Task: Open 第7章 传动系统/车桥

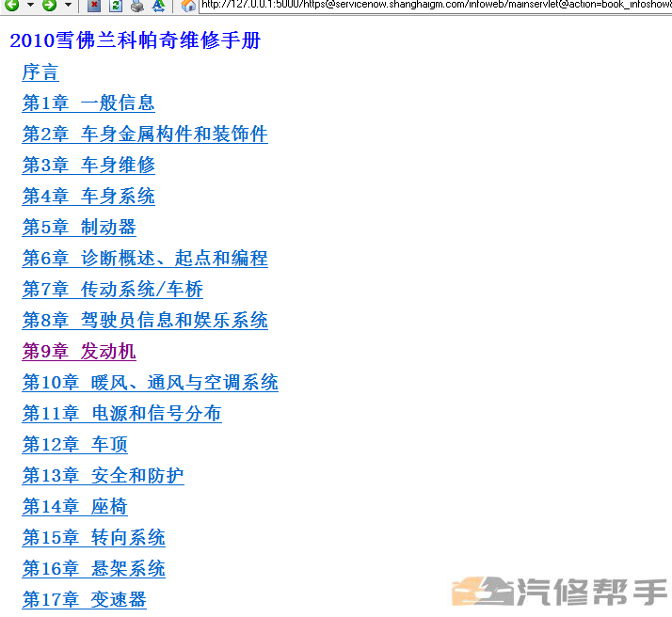Action: click(112, 290)
